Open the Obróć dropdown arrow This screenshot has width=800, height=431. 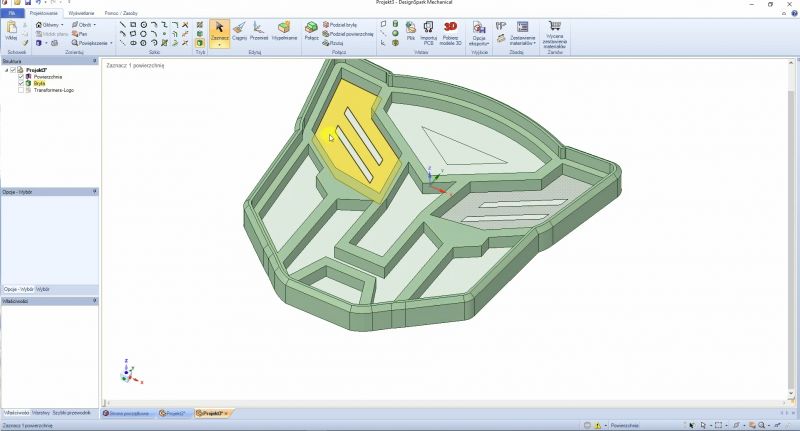coord(94,24)
